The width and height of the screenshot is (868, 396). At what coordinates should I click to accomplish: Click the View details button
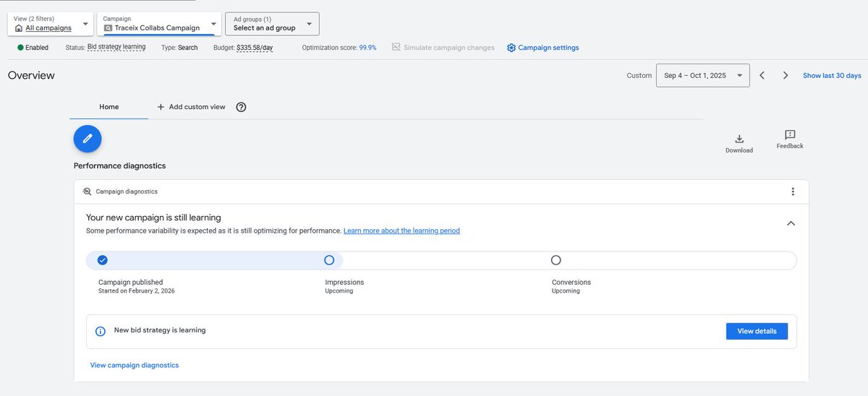pyautogui.click(x=757, y=331)
